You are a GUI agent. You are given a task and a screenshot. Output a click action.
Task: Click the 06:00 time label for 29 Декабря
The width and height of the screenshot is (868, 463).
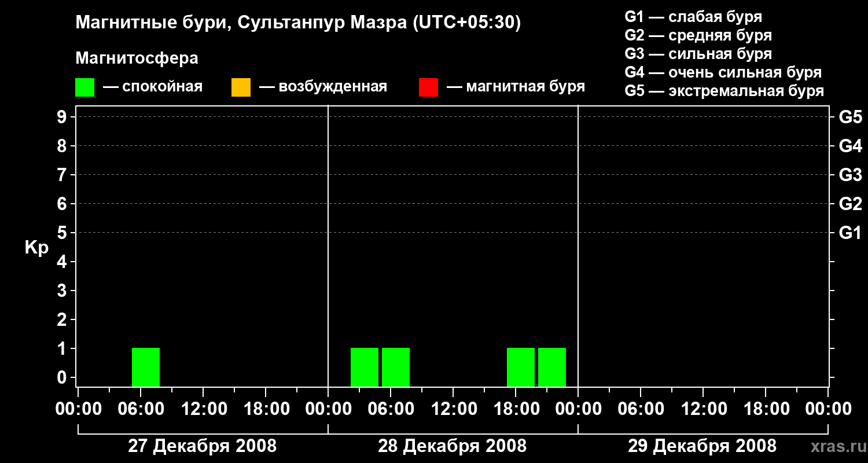click(x=641, y=409)
